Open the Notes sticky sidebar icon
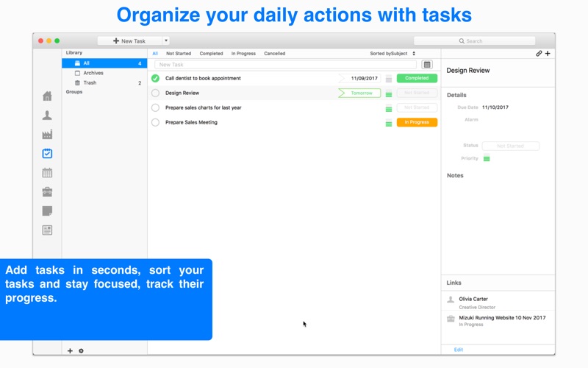The width and height of the screenshot is (588, 368). click(x=47, y=211)
